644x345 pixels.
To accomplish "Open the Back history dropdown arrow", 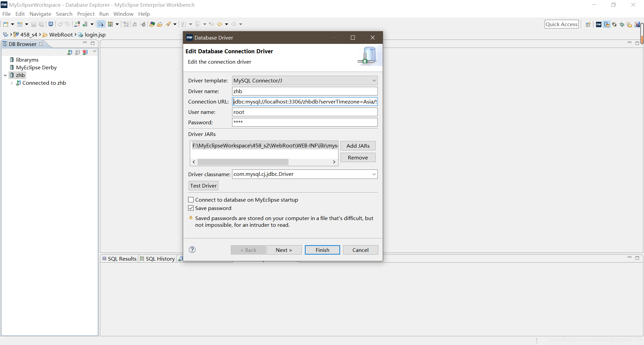I will tap(227, 24).
